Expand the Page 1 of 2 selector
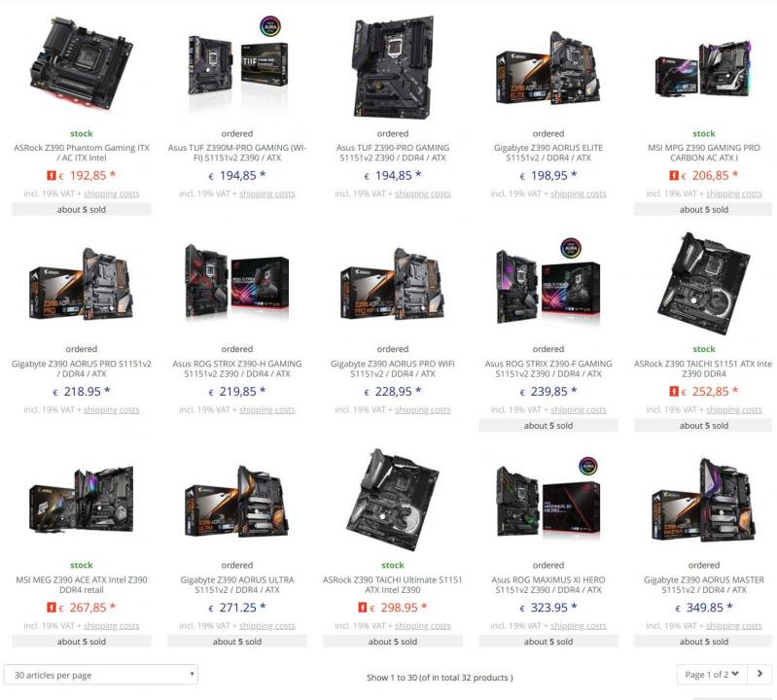Image resolution: width=777 pixels, height=700 pixels. [x=712, y=675]
